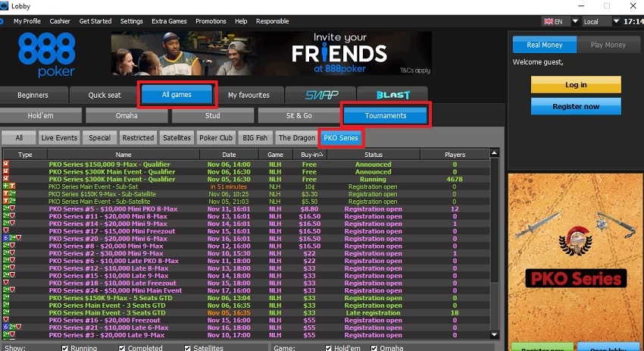This screenshot has height=351, width=644.
Task: Toggle the Completed show checkbox
Action: click(x=121, y=348)
